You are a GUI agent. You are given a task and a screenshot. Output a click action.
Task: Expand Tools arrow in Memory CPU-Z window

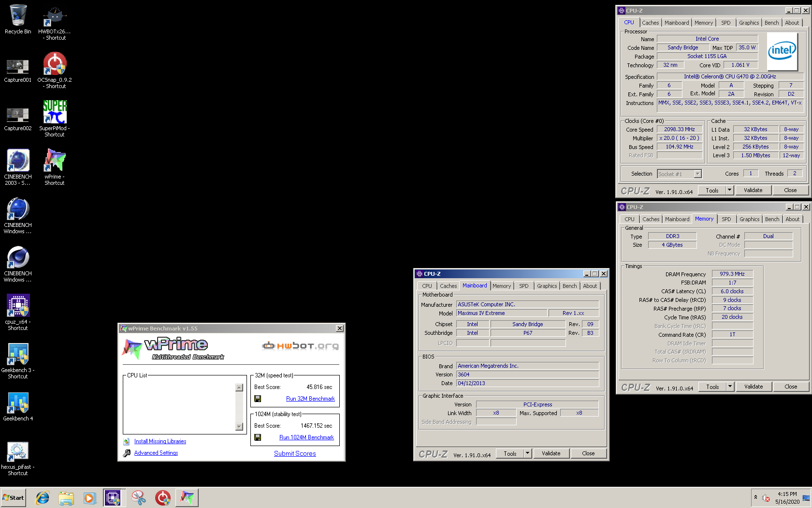730,387
